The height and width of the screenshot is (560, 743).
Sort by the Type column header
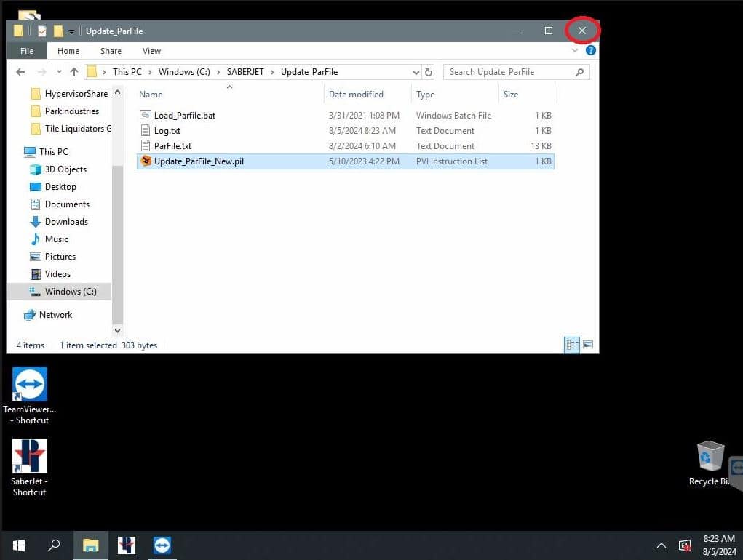(456, 95)
